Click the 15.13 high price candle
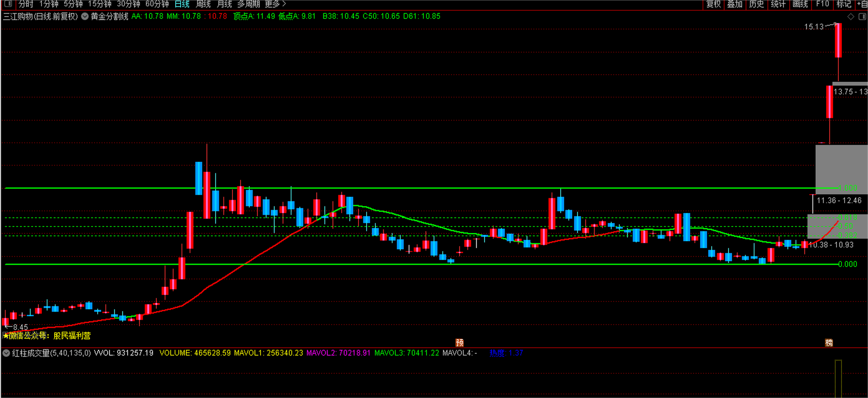The image size is (868, 398). [838, 40]
